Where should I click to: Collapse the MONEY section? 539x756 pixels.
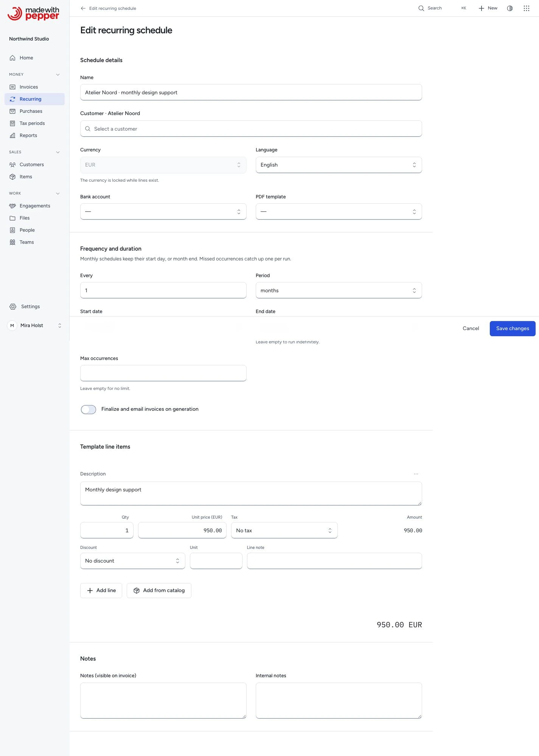58,75
